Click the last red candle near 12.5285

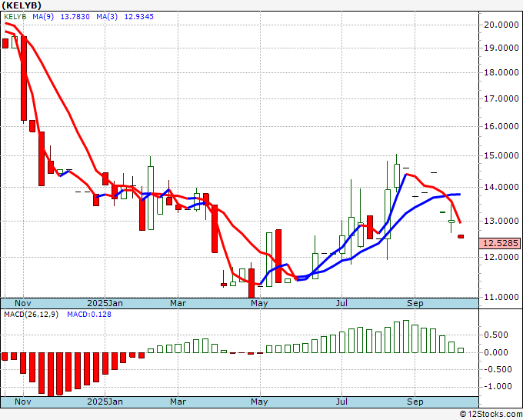coord(461,236)
